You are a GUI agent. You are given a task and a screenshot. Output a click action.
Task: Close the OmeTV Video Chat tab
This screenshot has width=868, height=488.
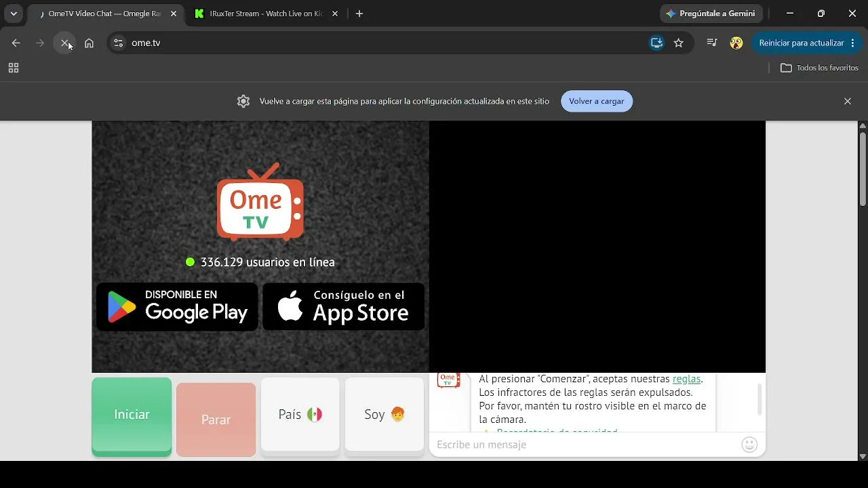click(174, 14)
